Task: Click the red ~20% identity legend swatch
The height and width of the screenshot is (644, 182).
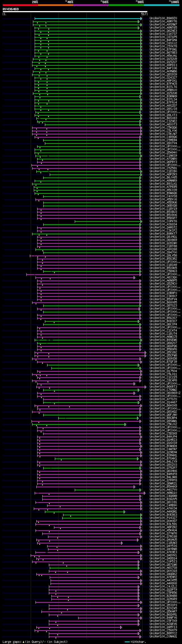Action: coord(20,5)
